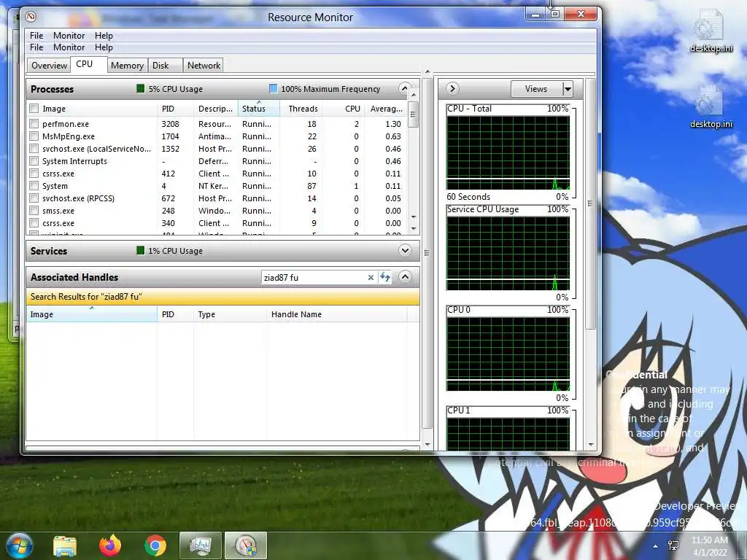Collapse the Processes section
Viewport: 747px width, 560px height.
tap(404, 88)
